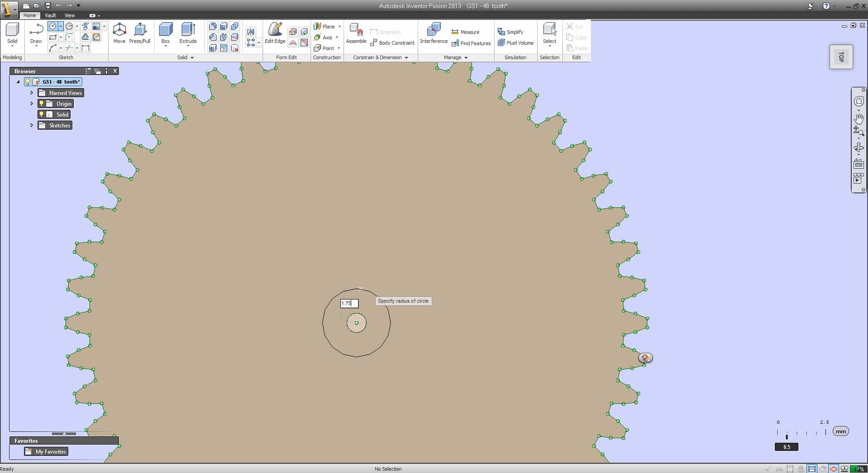Switch to the Vault ribbon tab
The width and height of the screenshot is (868, 473).
pos(50,15)
